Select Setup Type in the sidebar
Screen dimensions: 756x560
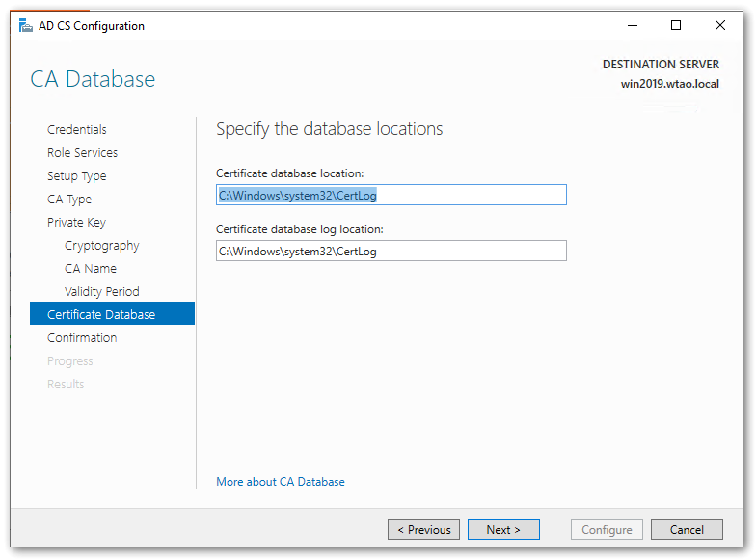tap(77, 175)
